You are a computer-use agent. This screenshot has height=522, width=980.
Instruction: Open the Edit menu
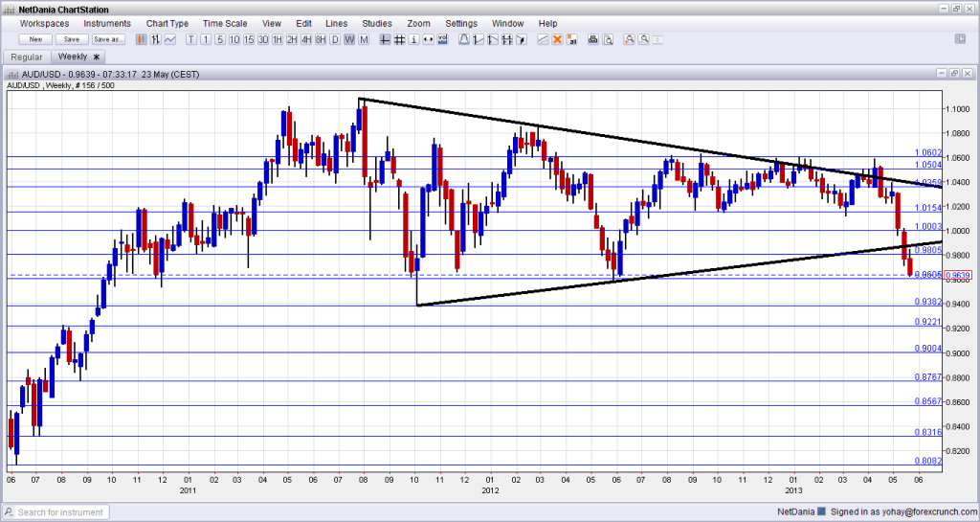point(303,23)
